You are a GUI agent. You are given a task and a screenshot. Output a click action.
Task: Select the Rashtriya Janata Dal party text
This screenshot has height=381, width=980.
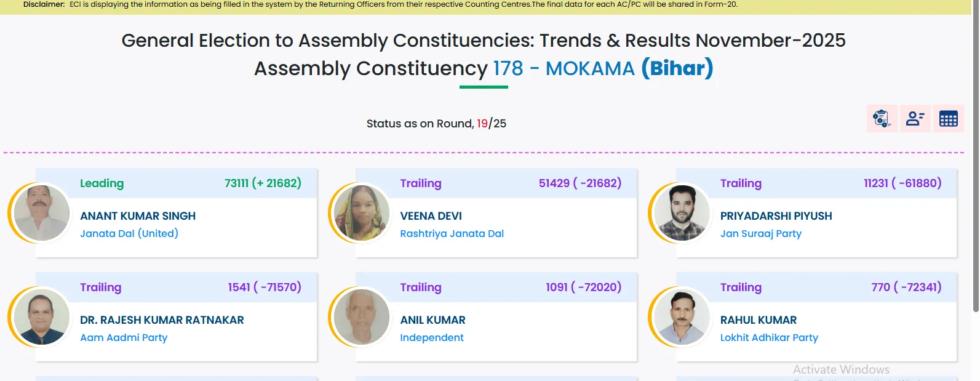[452, 234]
